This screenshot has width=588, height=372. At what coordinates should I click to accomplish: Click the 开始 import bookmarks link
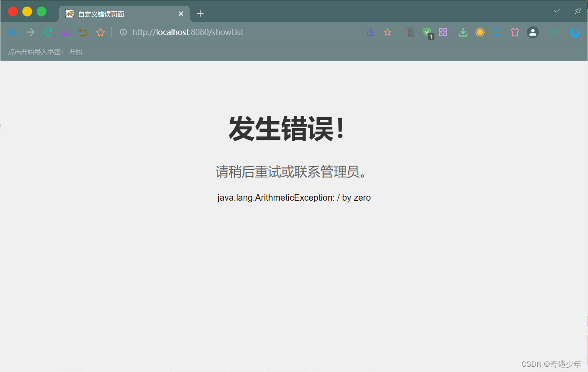tap(76, 52)
